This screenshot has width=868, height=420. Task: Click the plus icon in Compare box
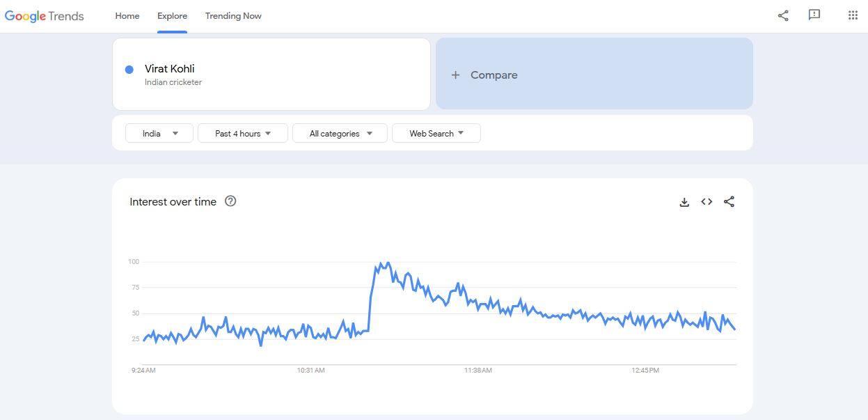(x=455, y=75)
